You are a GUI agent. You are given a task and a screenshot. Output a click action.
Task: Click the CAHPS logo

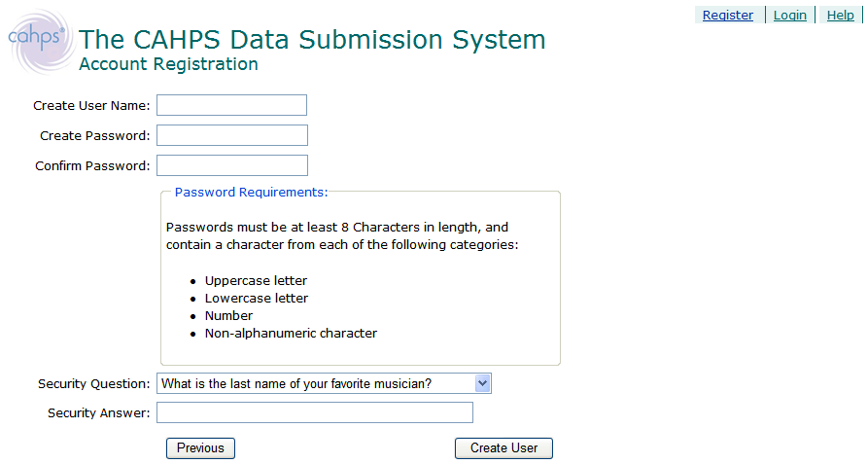coord(37,39)
